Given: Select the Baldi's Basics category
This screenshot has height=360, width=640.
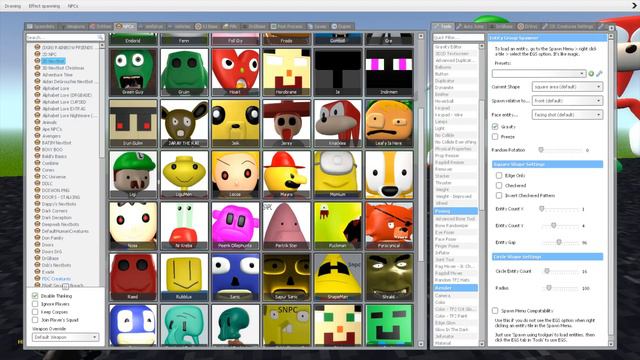Looking at the screenshot, I should pyautogui.click(x=54, y=156).
